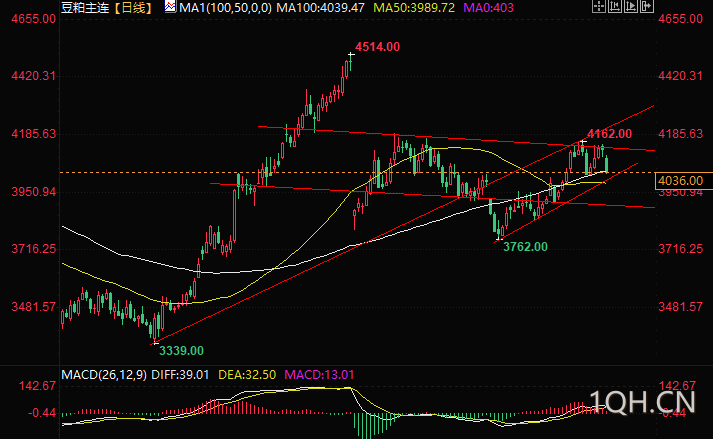This screenshot has width=713, height=439.
Task: Click the MA50:3989.72 value
Action: coord(414,7)
